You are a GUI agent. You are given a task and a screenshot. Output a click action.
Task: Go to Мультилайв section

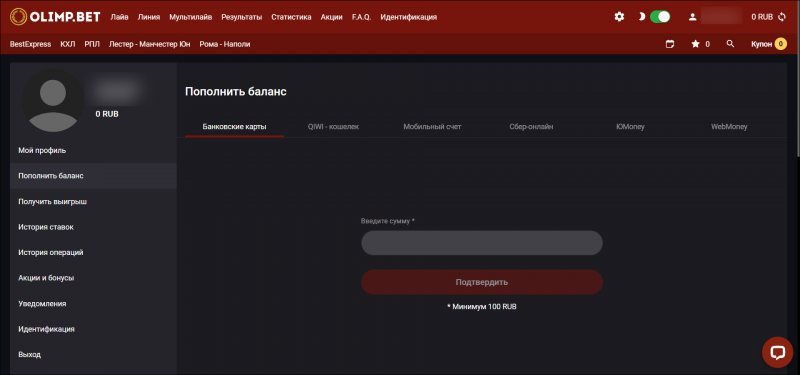pyautogui.click(x=191, y=17)
